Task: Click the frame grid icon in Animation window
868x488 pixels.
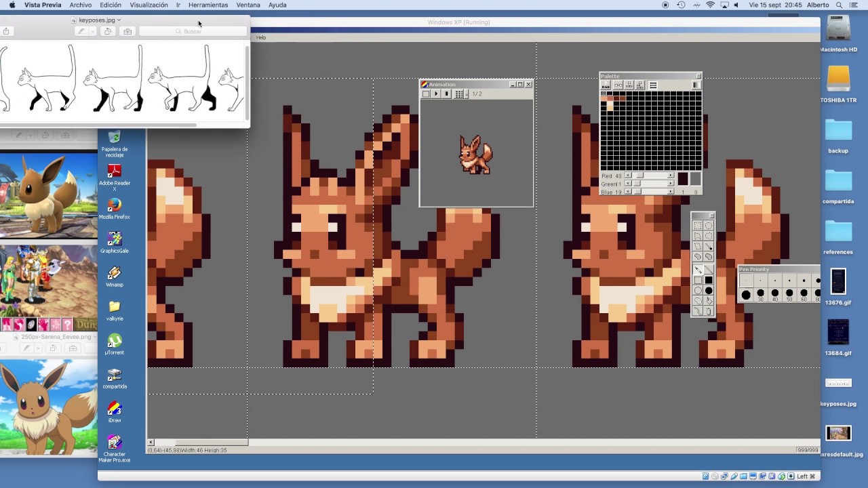Action: (x=459, y=94)
